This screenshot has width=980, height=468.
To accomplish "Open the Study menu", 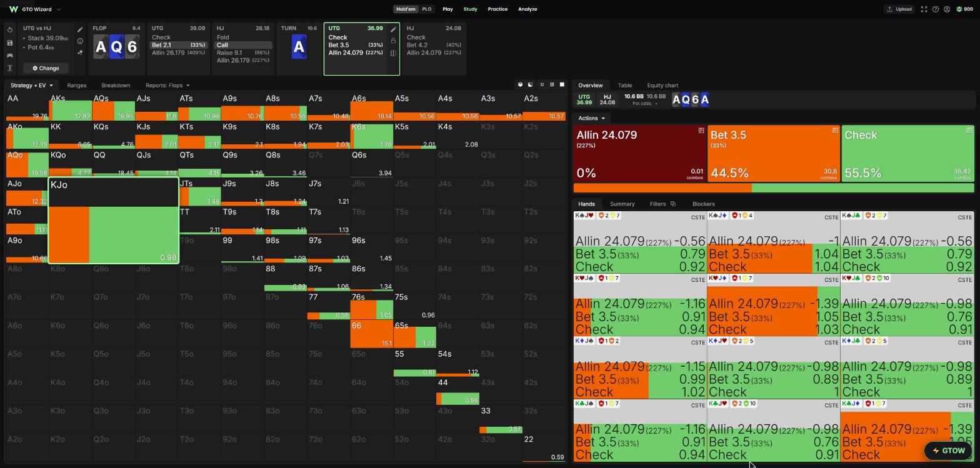I will coord(470,9).
